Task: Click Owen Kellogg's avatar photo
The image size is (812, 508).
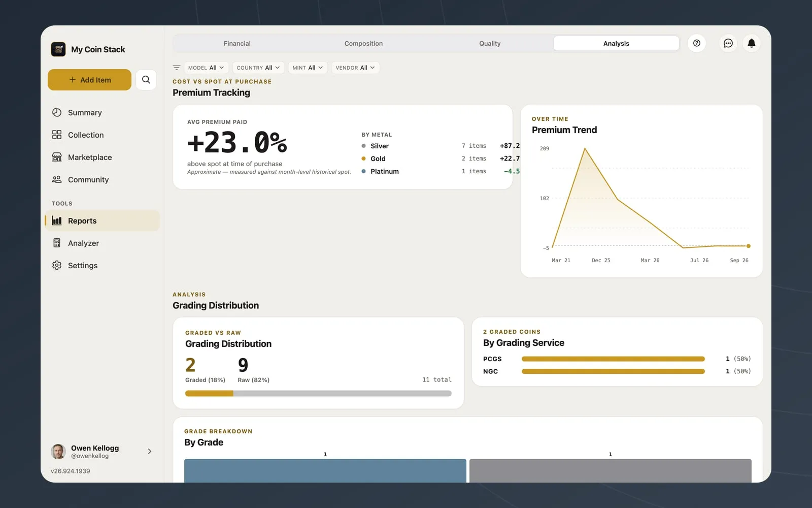Action: [58, 451]
